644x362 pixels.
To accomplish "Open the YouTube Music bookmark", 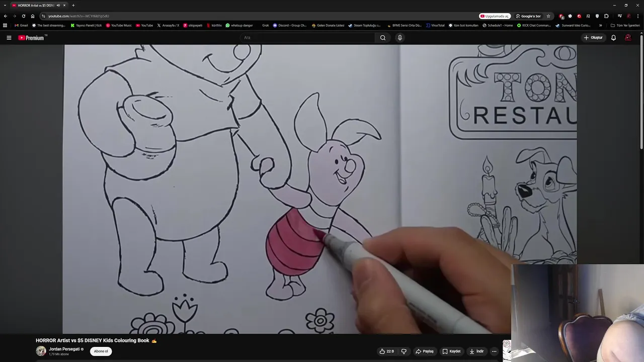I will click(x=119, y=25).
